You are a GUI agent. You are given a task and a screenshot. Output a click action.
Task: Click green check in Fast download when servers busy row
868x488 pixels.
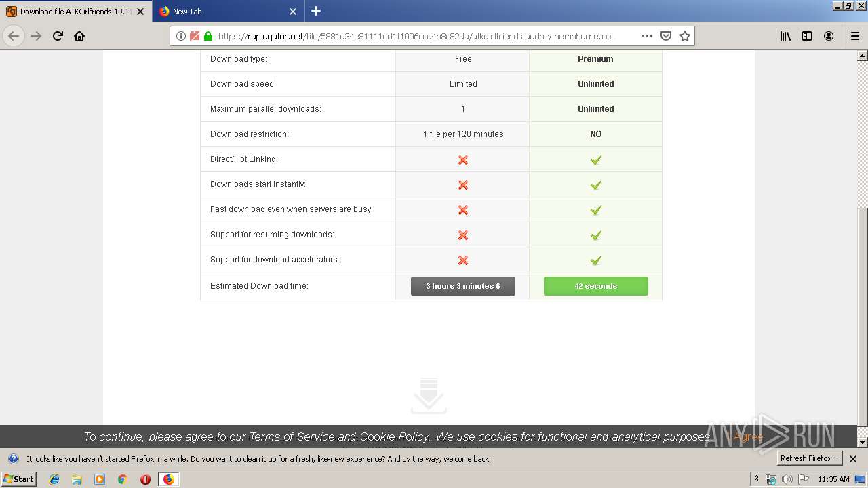pyautogui.click(x=596, y=210)
